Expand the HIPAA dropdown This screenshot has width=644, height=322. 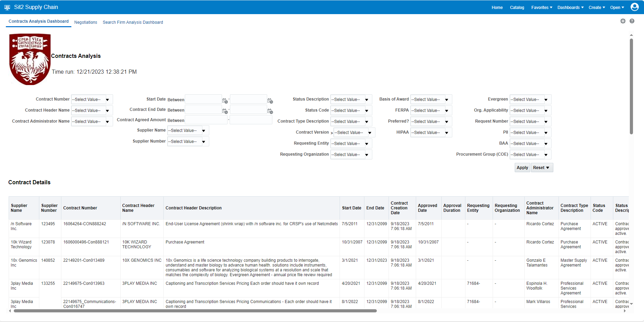click(447, 133)
